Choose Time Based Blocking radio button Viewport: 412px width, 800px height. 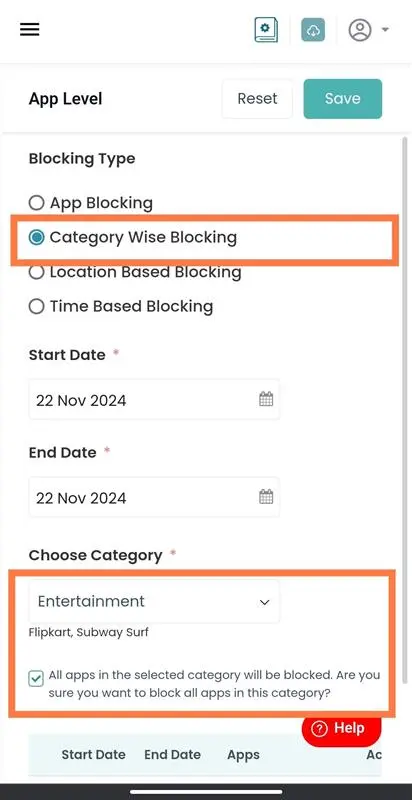tap(36, 307)
